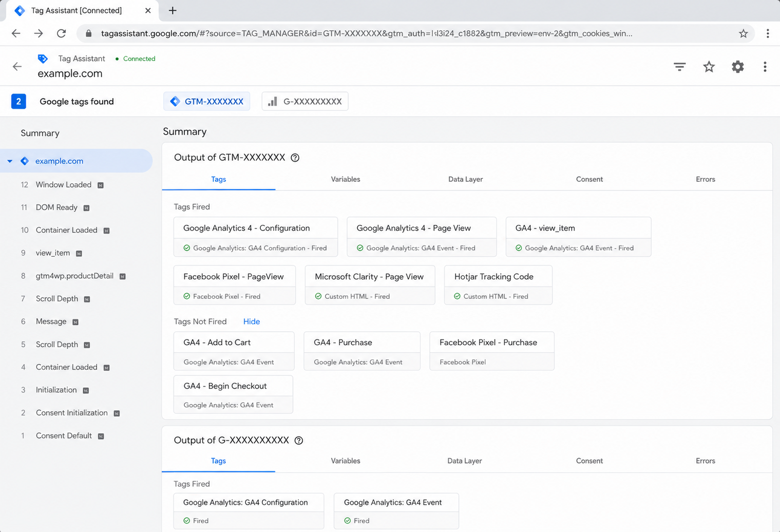Viewport: 780px width, 532px height.
Task: Switch to Variables tab in GTM output
Action: pos(346,179)
